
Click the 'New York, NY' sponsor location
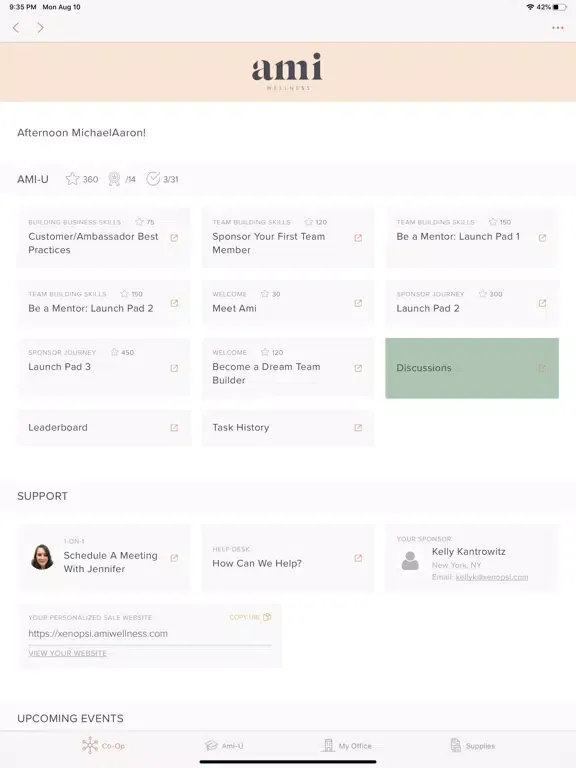(456, 565)
